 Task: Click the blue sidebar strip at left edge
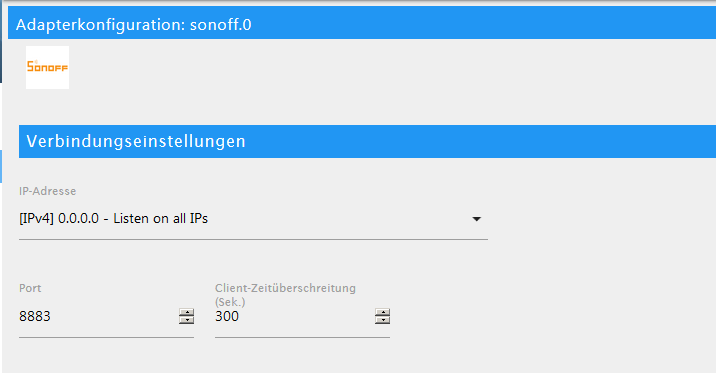[x=1, y=166]
